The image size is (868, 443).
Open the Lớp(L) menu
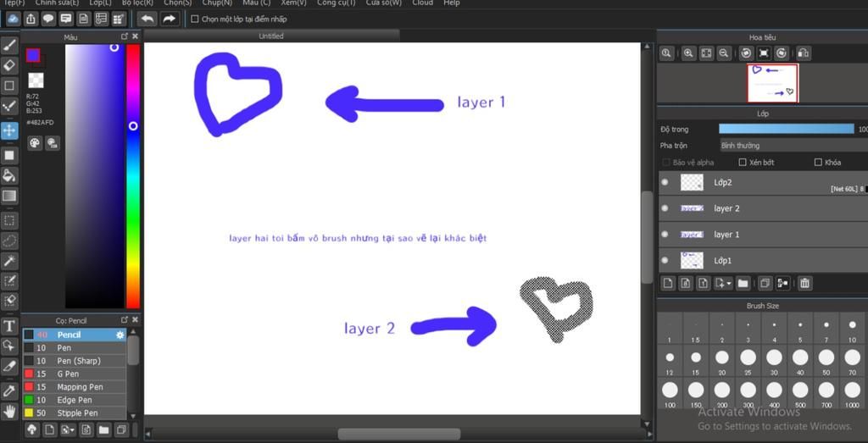[x=100, y=3]
